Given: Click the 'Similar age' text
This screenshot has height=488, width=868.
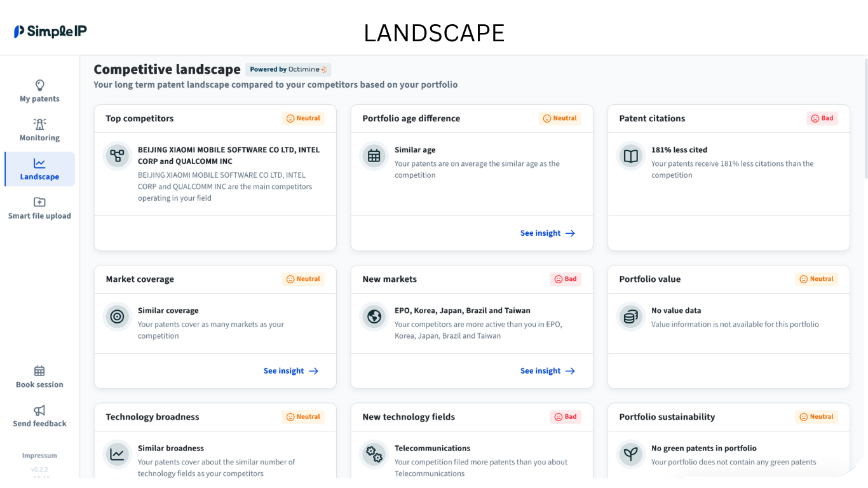Looking at the screenshot, I should pos(415,150).
